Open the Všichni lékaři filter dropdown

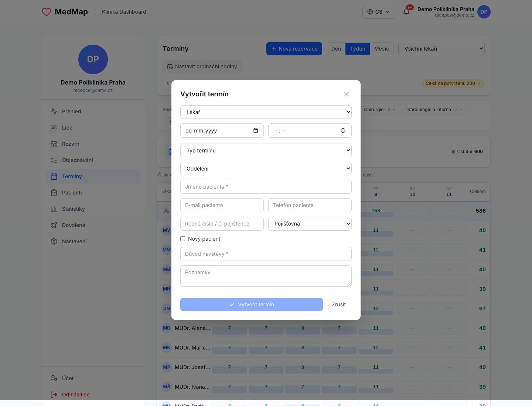tap(441, 49)
